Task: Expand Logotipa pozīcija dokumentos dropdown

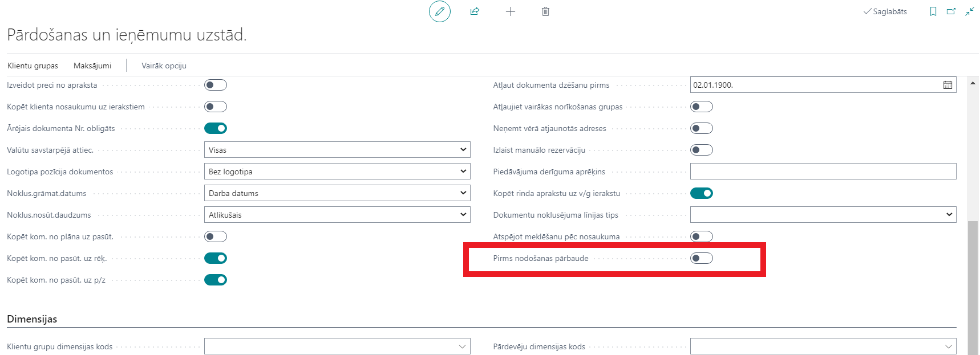Action: pos(337,172)
